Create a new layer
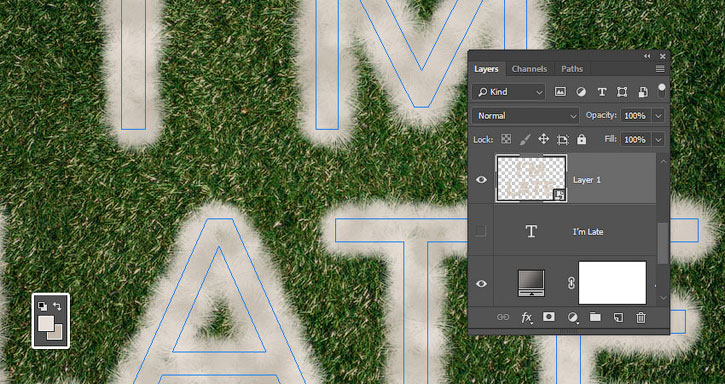 pos(618,317)
